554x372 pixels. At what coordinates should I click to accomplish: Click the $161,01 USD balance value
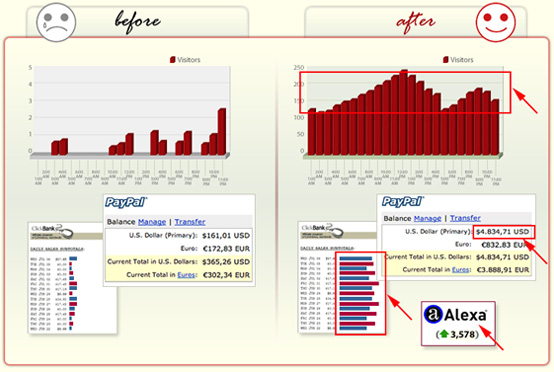click(226, 235)
